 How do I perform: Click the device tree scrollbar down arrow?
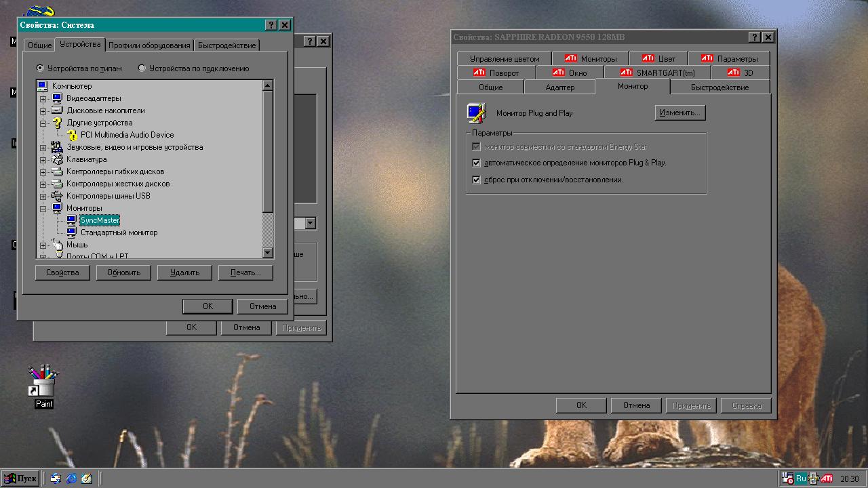[267, 253]
